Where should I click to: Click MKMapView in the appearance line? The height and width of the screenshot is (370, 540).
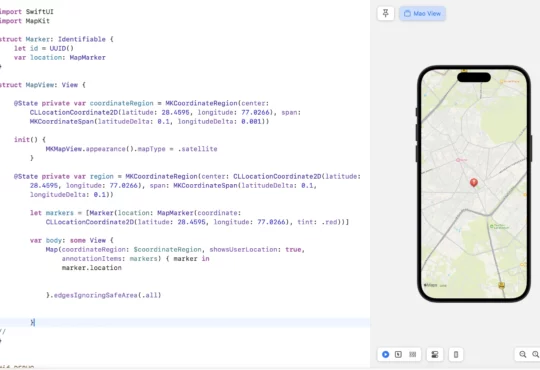pos(64,149)
